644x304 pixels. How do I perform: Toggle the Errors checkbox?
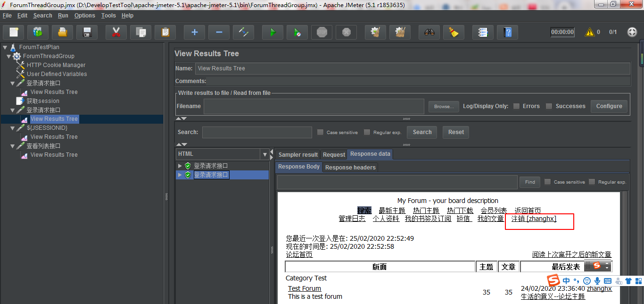click(517, 106)
